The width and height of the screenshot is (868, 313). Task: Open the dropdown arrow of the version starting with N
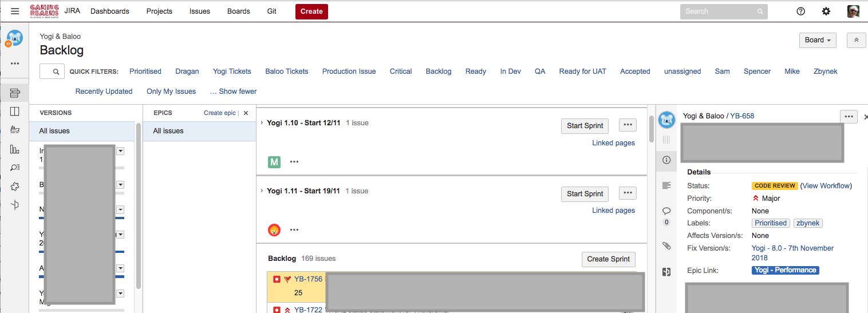tap(120, 210)
